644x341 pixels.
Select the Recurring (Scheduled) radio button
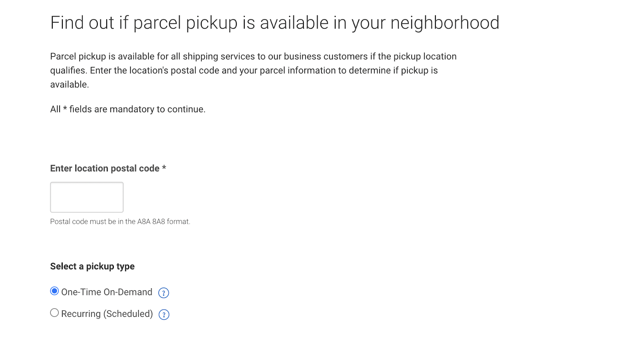point(54,313)
